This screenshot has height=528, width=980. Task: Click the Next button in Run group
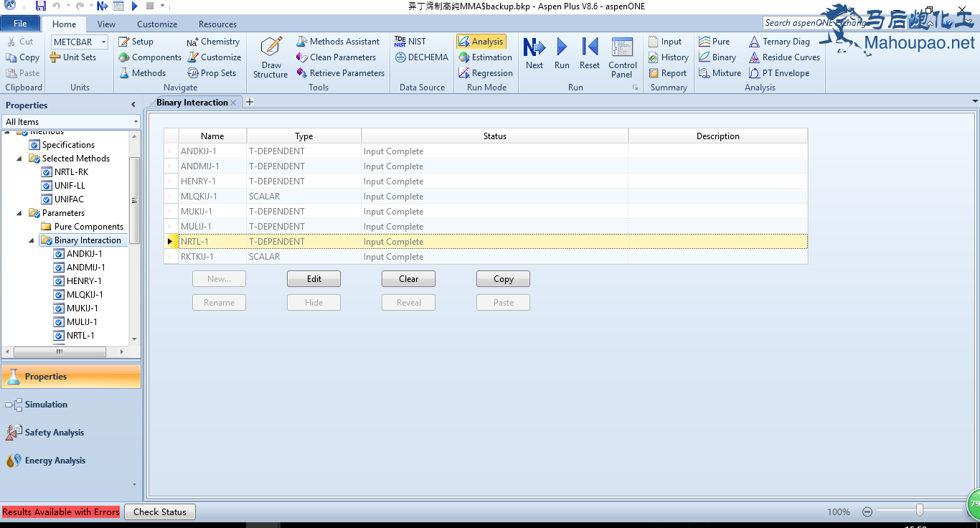click(534, 54)
